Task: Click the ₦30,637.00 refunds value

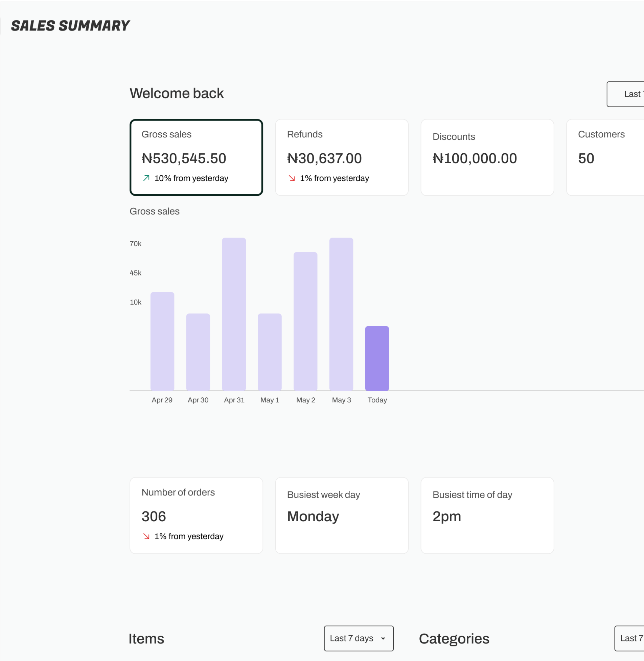Action: (324, 158)
